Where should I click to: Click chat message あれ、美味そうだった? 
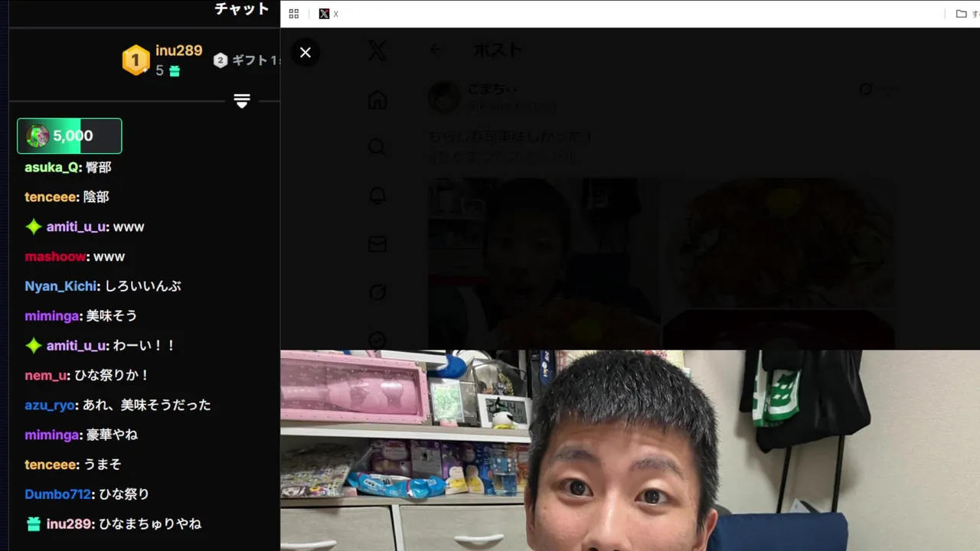[x=146, y=405]
